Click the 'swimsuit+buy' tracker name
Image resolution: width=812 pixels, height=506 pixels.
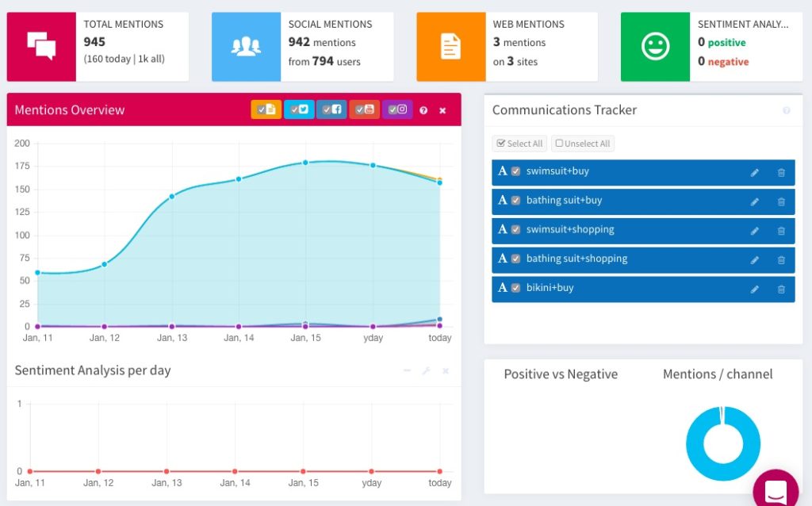tap(557, 171)
